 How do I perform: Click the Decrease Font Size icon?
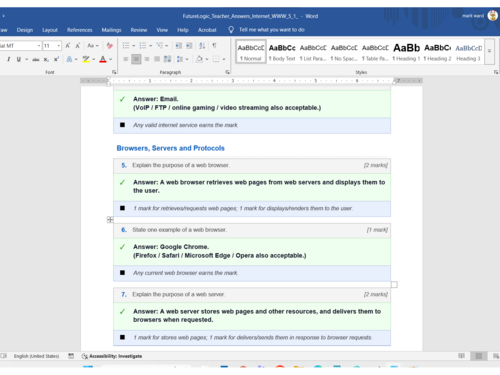[78, 46]
